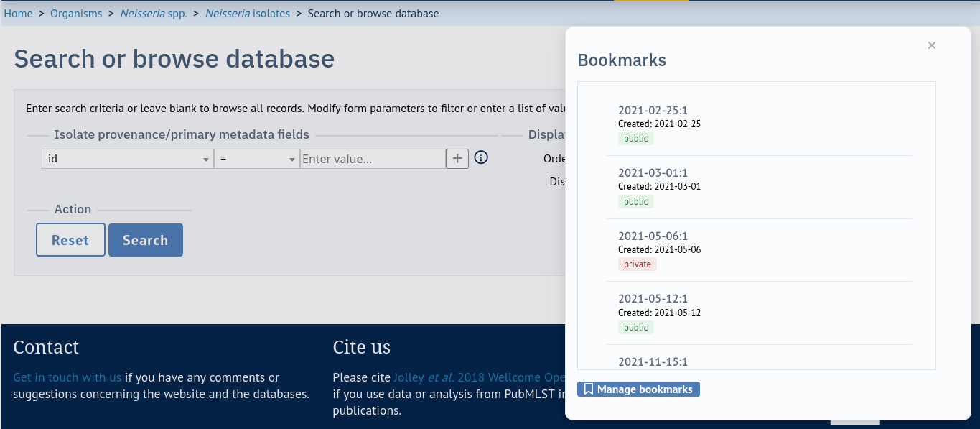Click the 'Search or browse database' heading
This screenshot has width=980, height=429.
tap(174, 59)
